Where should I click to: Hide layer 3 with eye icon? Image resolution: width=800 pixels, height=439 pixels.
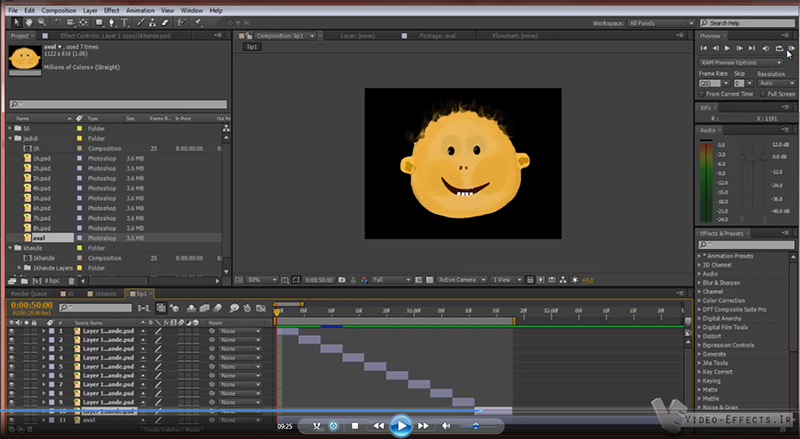click(x=12, y=349)
